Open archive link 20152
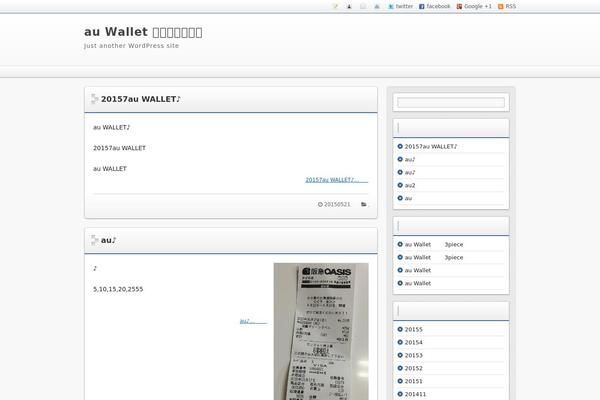The image size is (600, 400). [414, 369]
